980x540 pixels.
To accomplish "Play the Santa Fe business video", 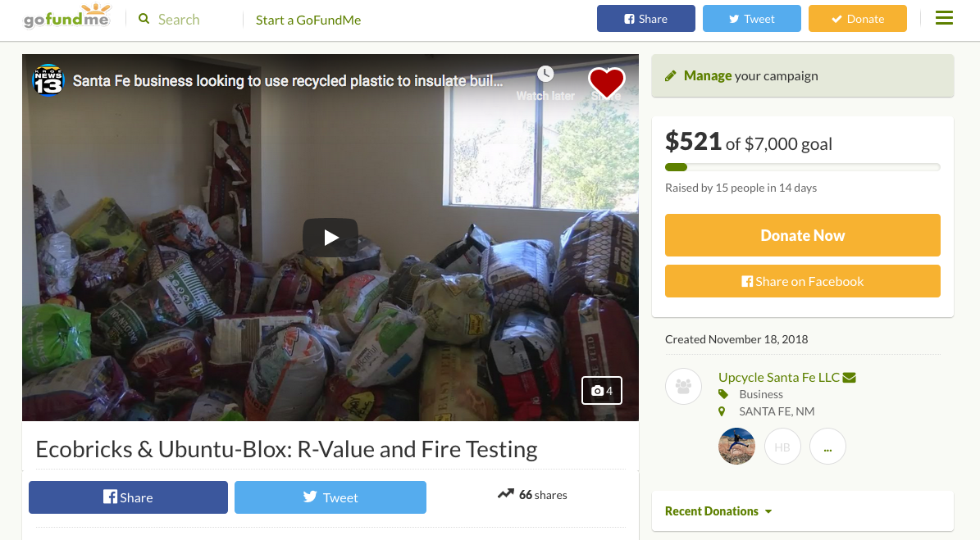I will click(330, 238).
